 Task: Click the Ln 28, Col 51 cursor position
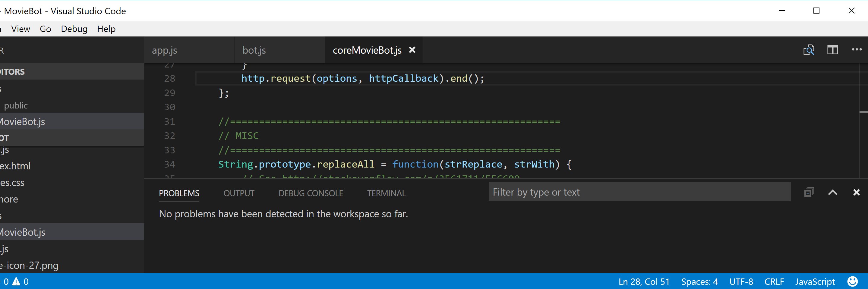644,281
